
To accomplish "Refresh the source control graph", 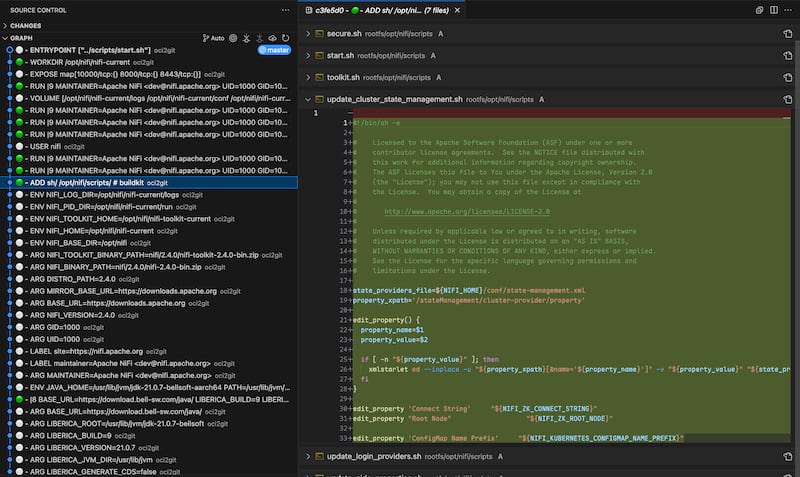I will point(286,38).
